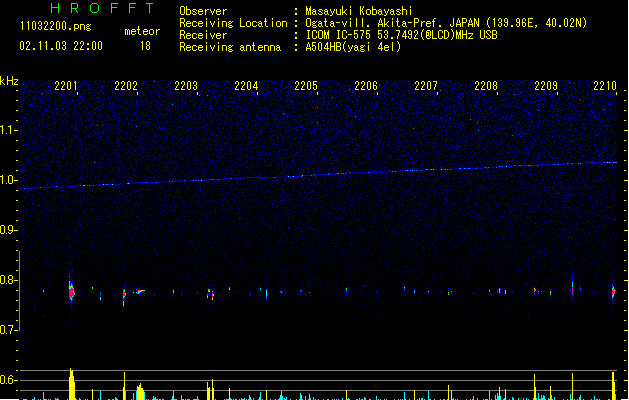Click the 1.0 frequency axis label

click(8, 180)
